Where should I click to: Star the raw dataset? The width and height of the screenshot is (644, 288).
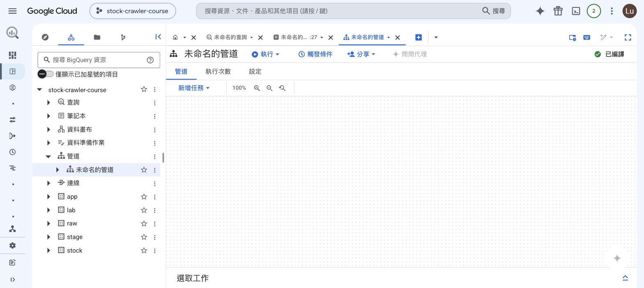point(144,223)
